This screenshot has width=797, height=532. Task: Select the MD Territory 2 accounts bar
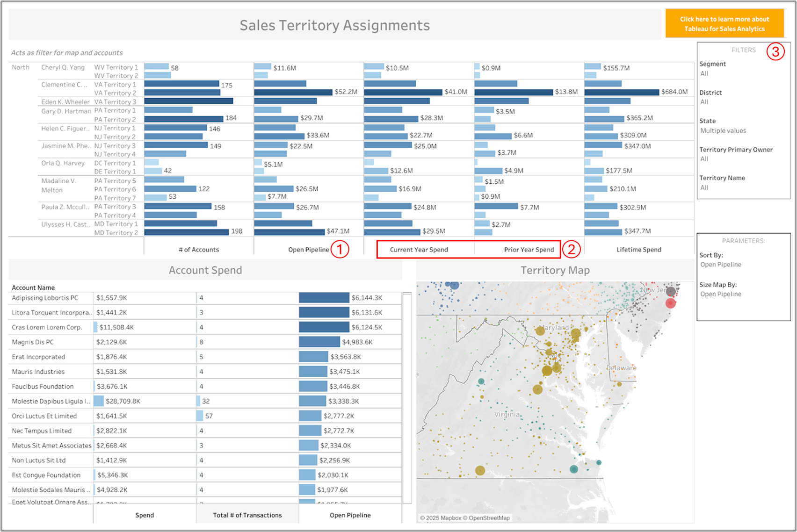(187, 232)
